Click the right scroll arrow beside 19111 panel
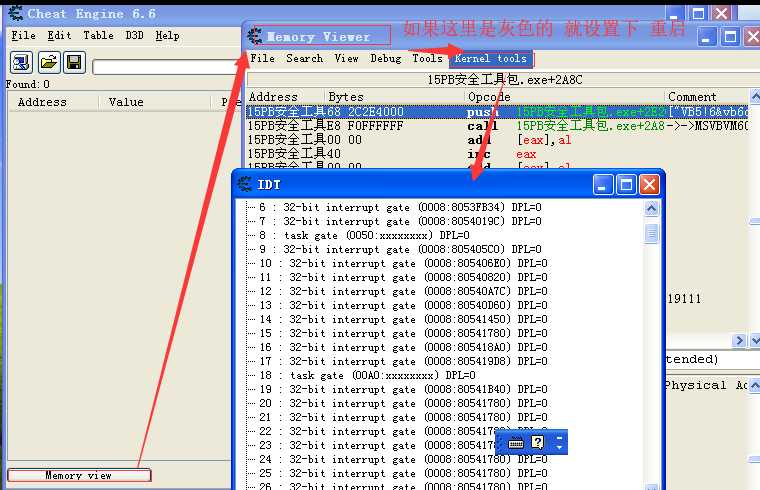 739,341
